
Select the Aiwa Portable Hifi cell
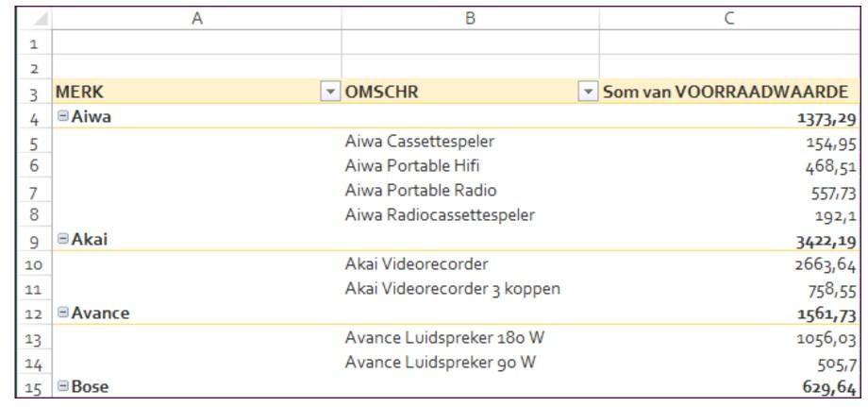coord(412,166)
